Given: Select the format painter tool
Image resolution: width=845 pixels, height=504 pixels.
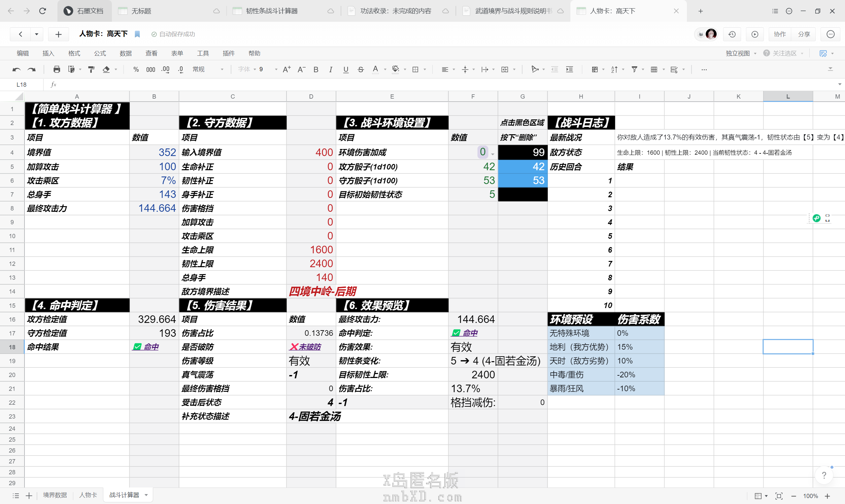Looking at the screenshot, I should 91,69.
